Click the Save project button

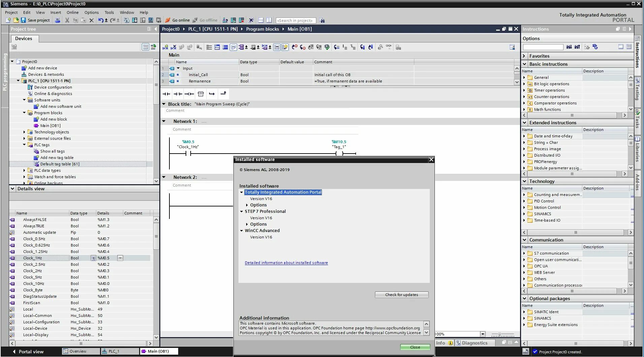pos(35,20)
